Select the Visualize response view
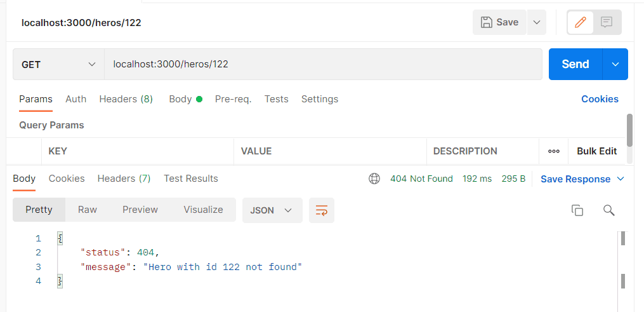The height and width of the screenshot is (312, 644). click(x=203, y=210)
